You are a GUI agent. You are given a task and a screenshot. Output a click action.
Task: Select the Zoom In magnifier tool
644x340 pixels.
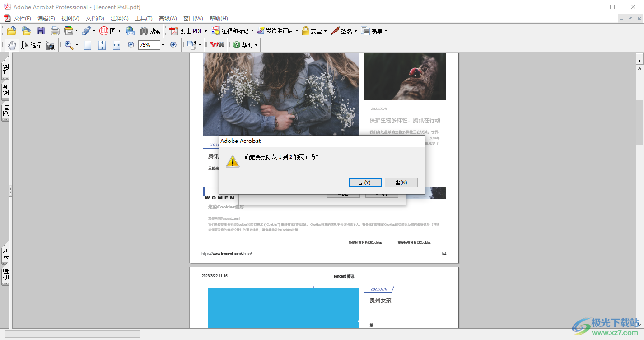pyautogui.click(x=69, y=45)
